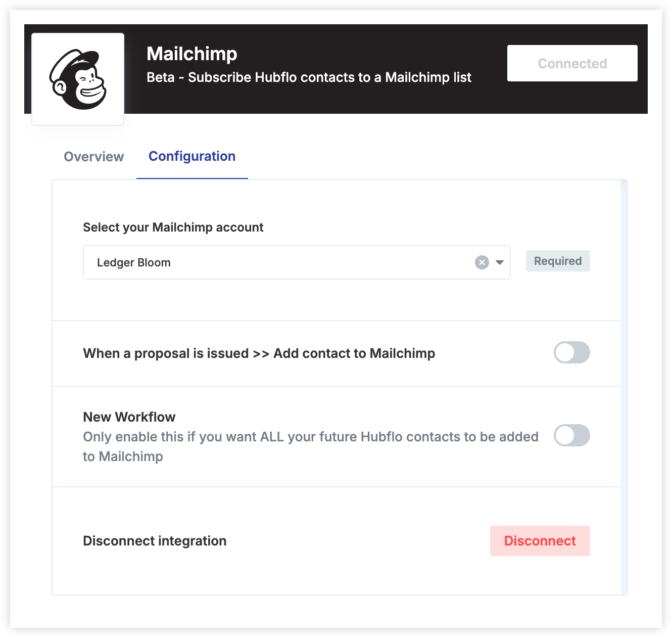Click the 'Select your Mailchimp account' label
This screenshot has width=672, height=638.
[x=173, y=227]
